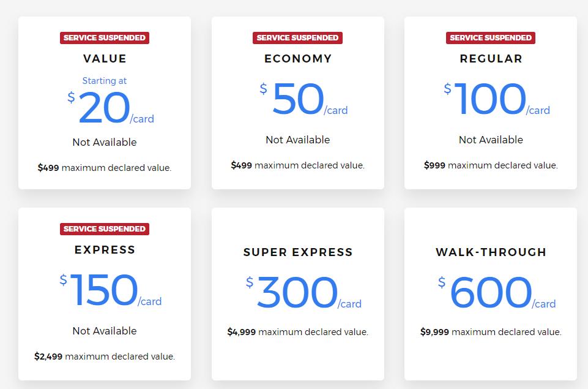Click the $50 per card price
This screenshot has height=389, width=588.
(303, 100)
